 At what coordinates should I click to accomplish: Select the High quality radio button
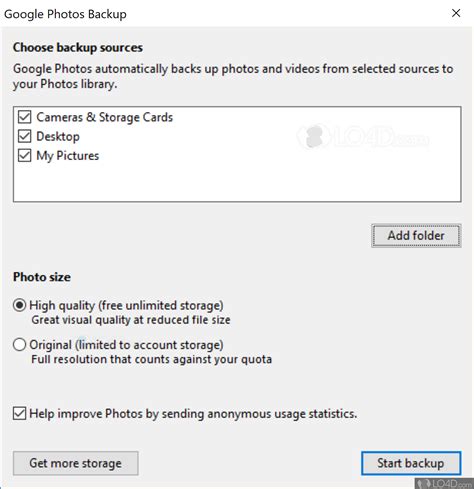tap(19, 305)
